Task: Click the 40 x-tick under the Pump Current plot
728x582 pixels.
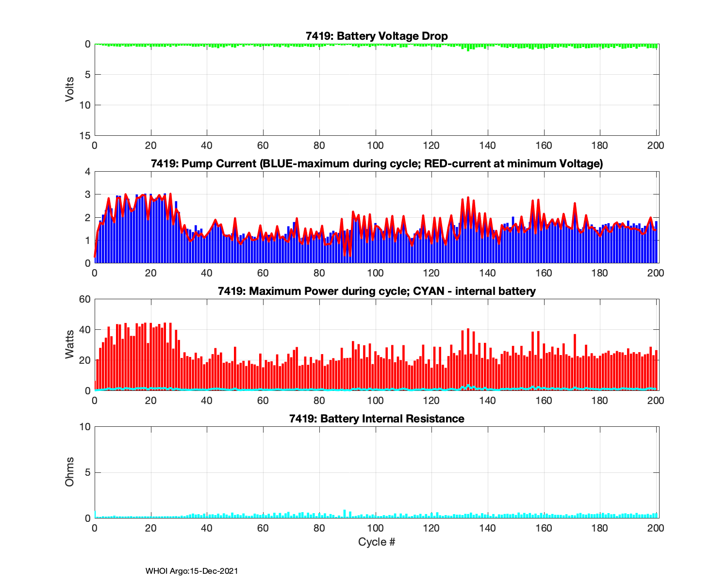Action: (x=207, y=273)
